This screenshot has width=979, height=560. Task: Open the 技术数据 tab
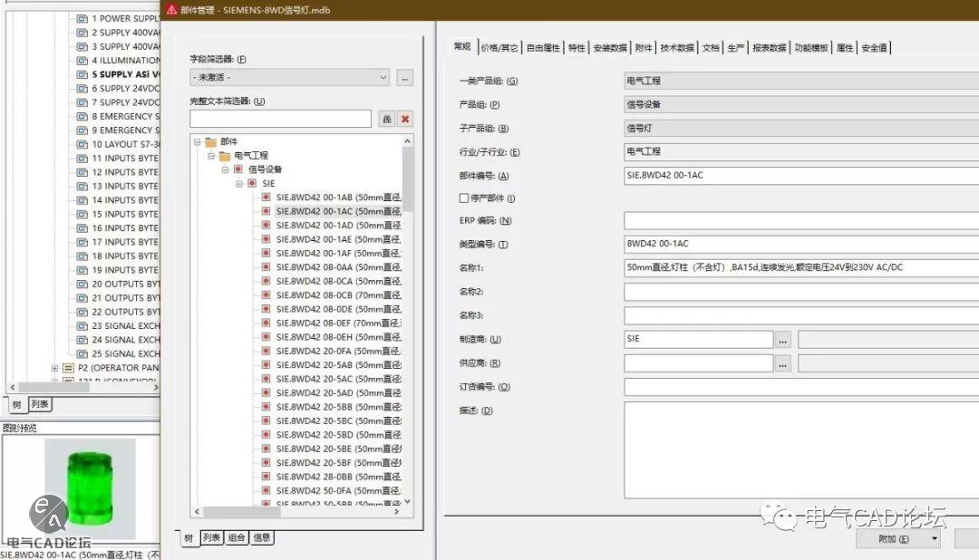click(x=677, y=48)
